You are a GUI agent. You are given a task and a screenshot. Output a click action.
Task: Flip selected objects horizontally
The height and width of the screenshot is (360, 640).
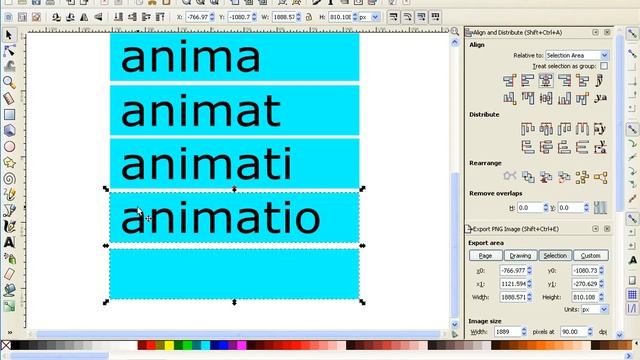coord(84,17)
